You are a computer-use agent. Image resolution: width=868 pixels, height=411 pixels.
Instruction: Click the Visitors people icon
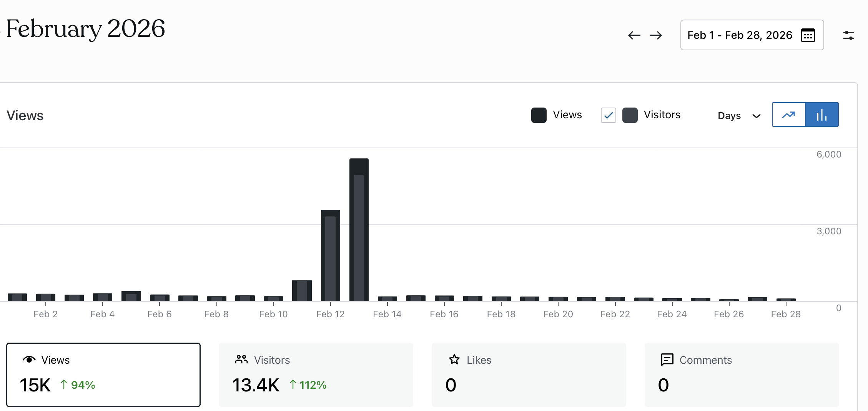(x=241, y=360)
